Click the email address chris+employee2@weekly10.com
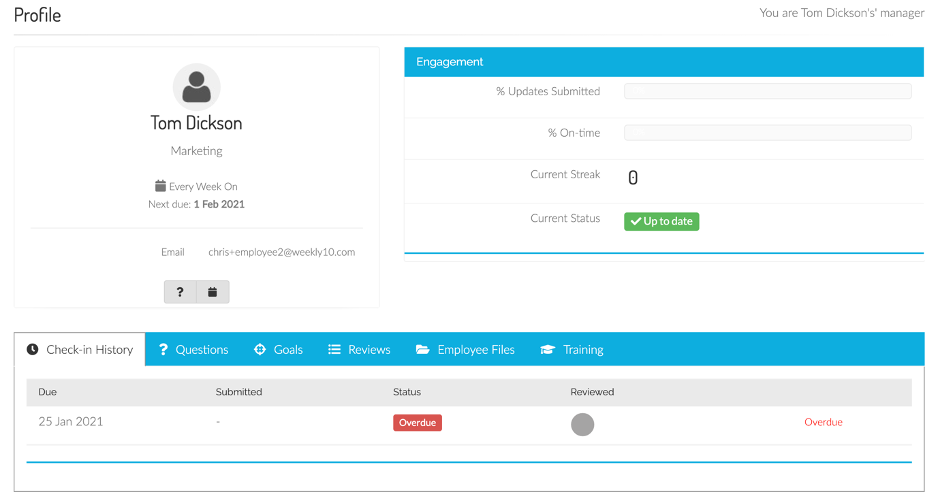This screenshot has width=941, height=493. (x=281, y=252)
